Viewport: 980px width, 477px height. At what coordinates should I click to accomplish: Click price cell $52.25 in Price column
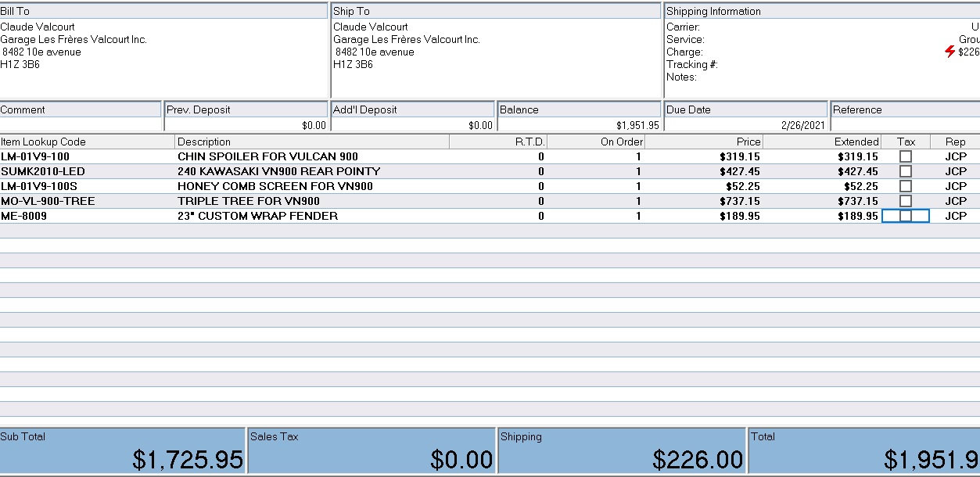pos(743,186)
